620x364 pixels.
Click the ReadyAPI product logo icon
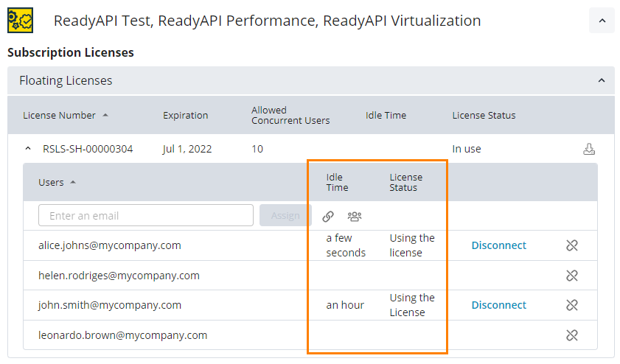click(20, 21)
